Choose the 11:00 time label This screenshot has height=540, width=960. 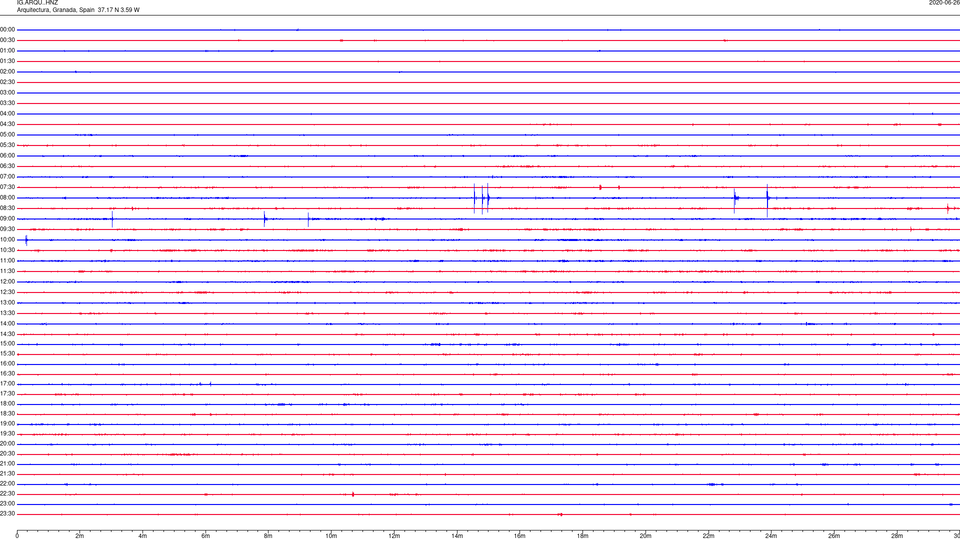point(7,261)
